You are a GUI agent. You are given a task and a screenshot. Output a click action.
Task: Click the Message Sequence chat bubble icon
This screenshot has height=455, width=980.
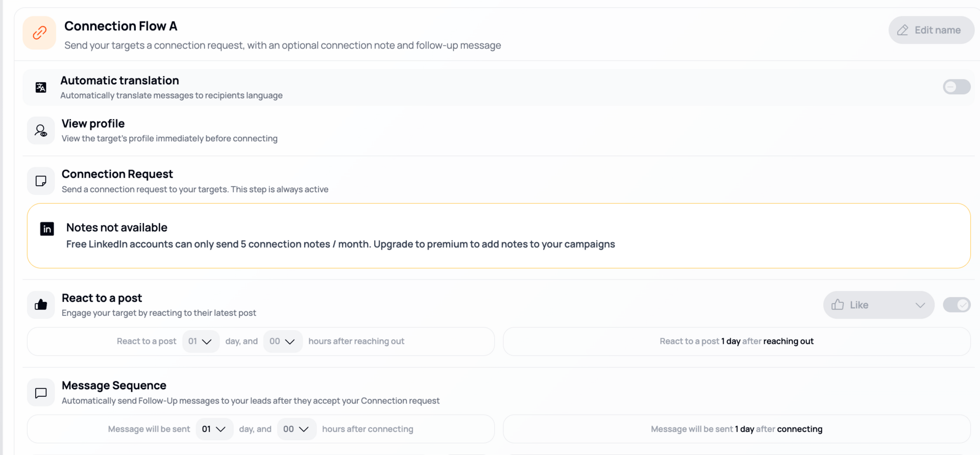(x=41, y=393)
